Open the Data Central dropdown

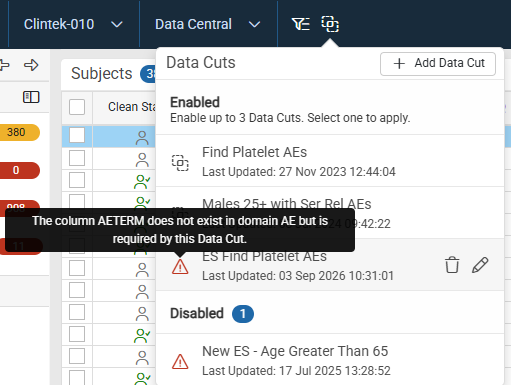coord(208,24)
